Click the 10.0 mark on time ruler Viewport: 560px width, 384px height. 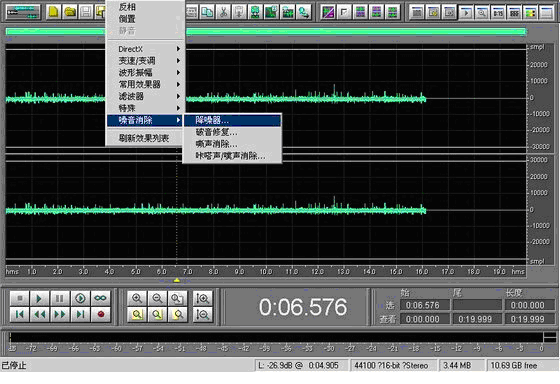pyautogui.click(x=265, y=271)
